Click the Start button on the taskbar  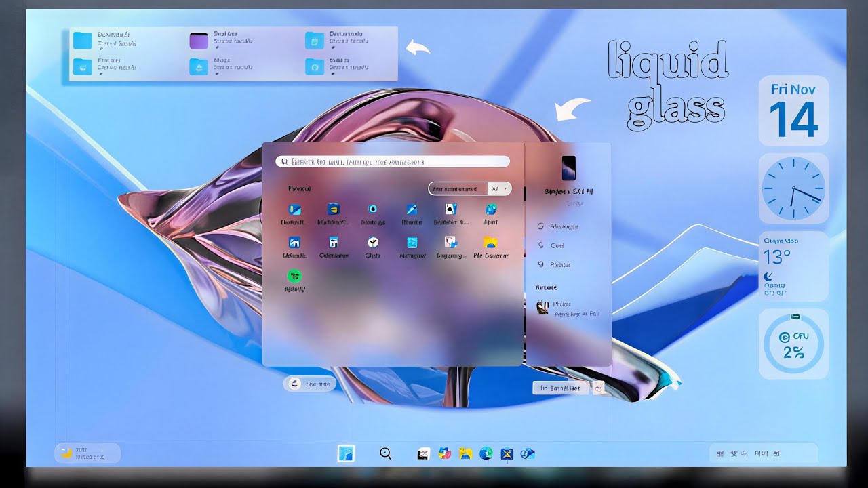click(346, 453)
